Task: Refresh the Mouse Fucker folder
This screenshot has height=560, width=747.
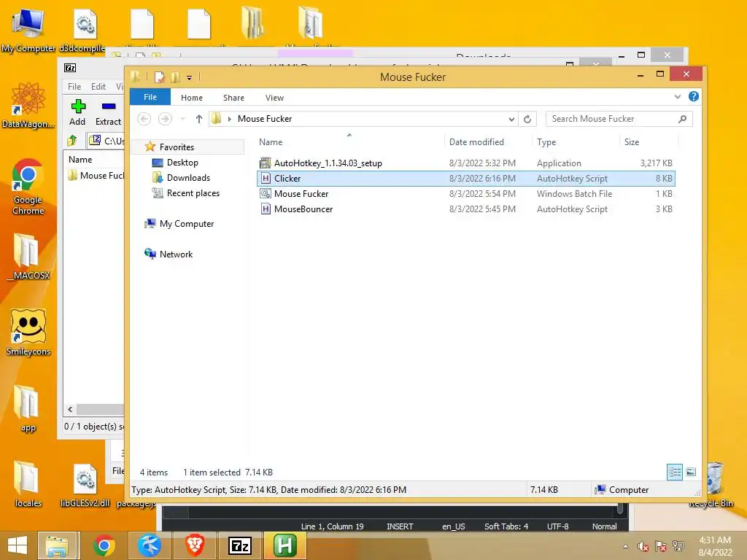Action: point(527,119)
